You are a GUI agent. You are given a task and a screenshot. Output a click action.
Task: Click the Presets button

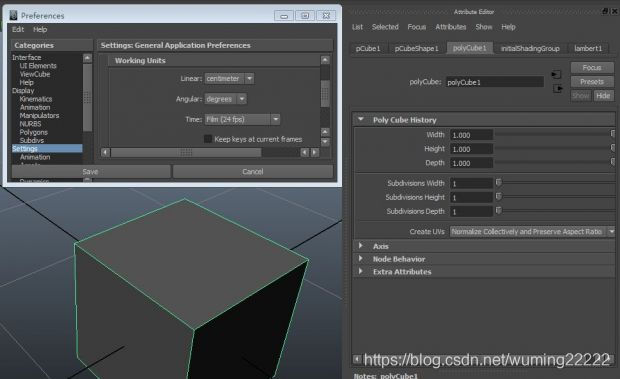point(592,82)
